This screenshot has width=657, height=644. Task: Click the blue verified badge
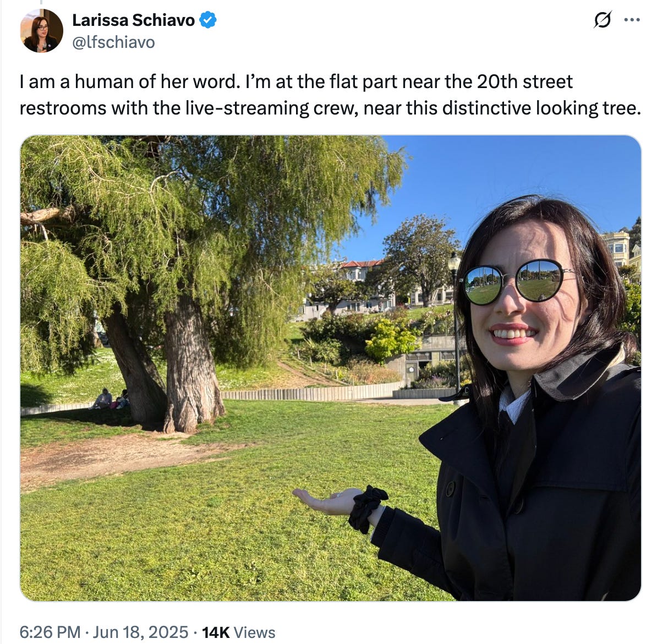207,20
